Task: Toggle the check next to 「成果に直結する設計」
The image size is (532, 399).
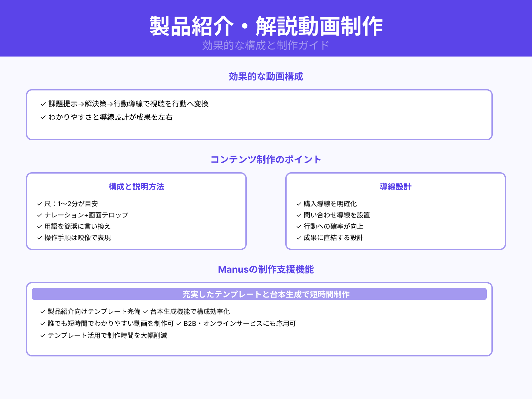Action: tap(298, 238)
